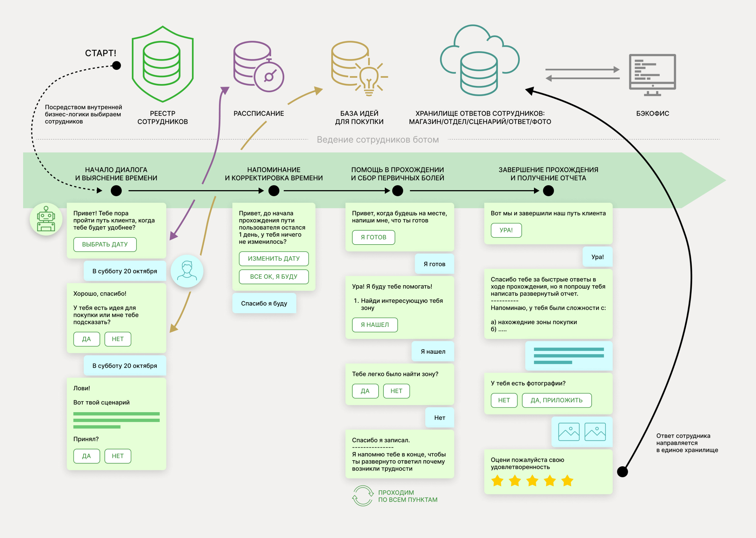This screenshot has width=756, height=538.
Task: Click the green scenario text lines
Action: point(117,420)
